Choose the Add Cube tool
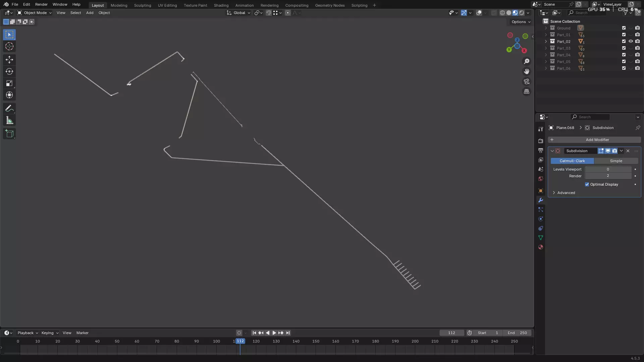The image size is (644, 362). (x=9, y=134)
